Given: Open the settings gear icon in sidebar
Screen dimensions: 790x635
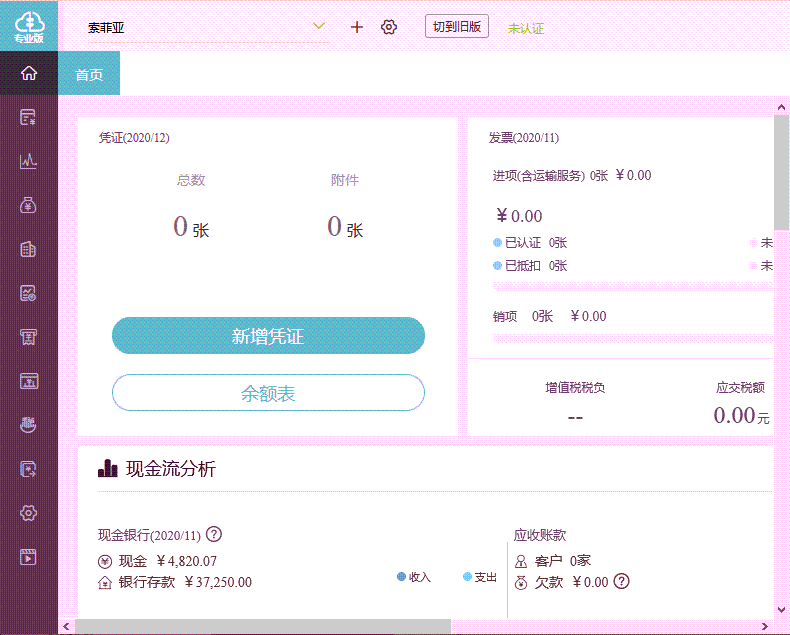Looking at the screenshot, I should pos(28,513).
